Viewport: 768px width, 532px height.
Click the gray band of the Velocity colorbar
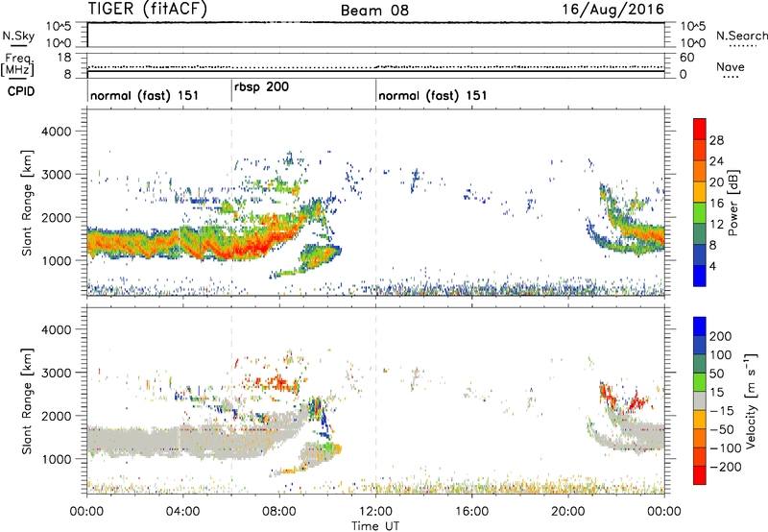pyautogui.click(x=700, y=400)
